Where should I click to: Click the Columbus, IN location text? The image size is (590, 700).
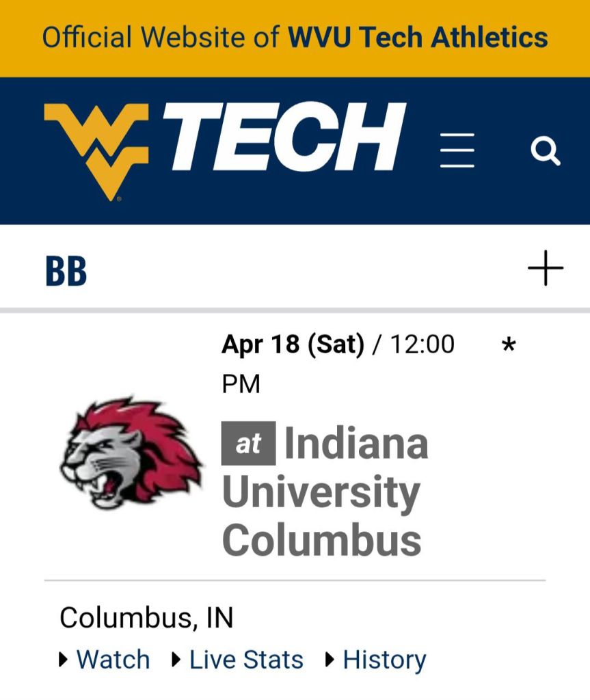[x=146, y=618]
